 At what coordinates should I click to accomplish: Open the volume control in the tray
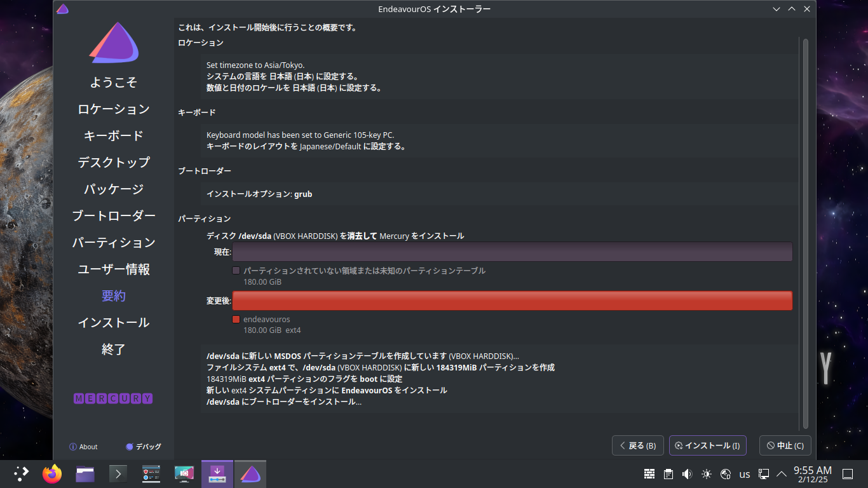tap(687, 474)
